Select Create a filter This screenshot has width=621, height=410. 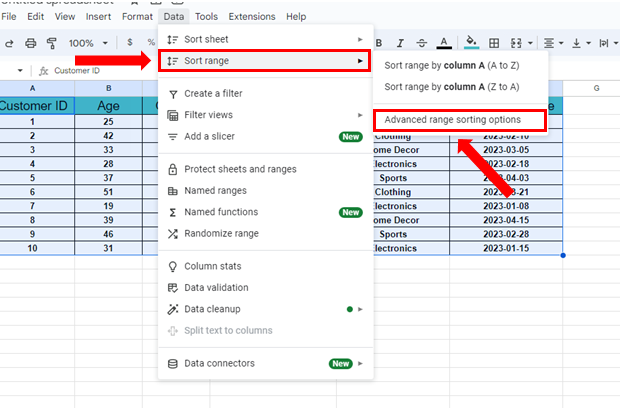(265, 93)
